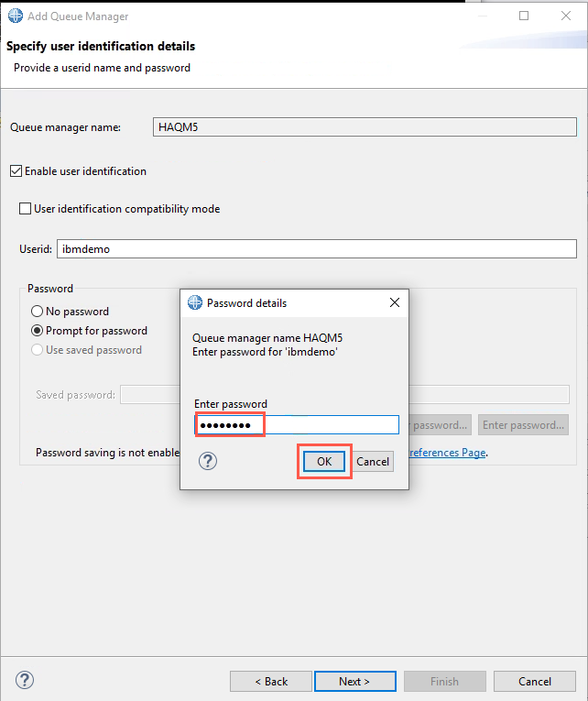Click the help icon in Password details dialog

click(208, 461)
